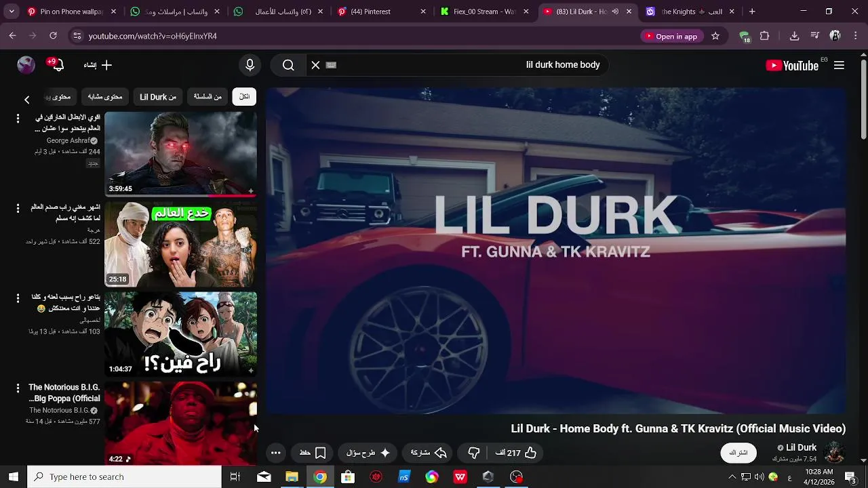Image resolution: width=868 pixels, height=488 pixels.
Task: Open the extension with badge 18
Action: [x=745, y=37]
